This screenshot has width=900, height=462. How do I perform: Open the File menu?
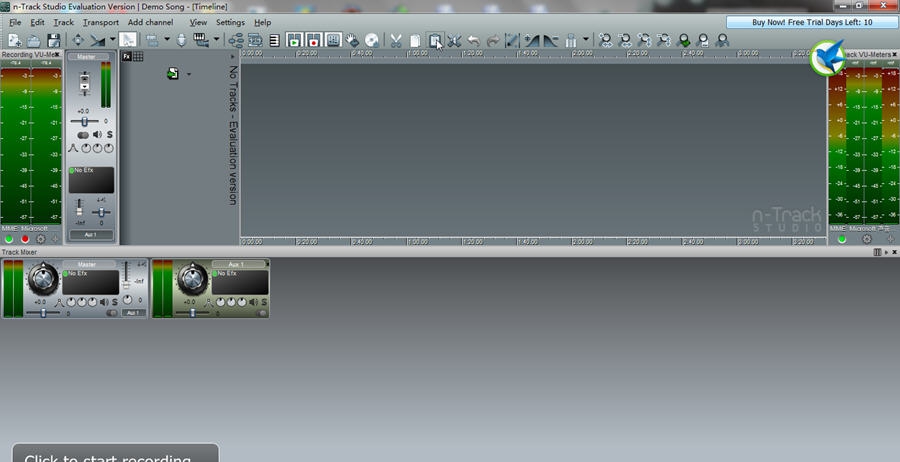pos(15,22)
